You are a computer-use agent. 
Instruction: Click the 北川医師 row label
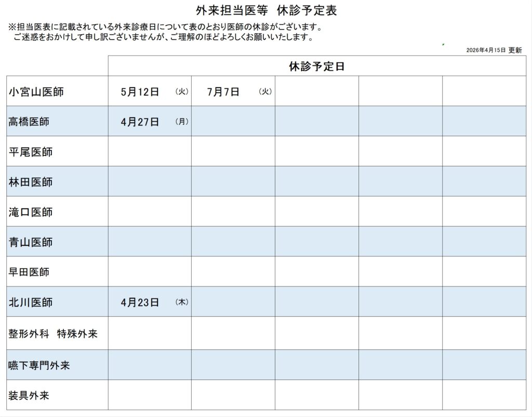31,302
